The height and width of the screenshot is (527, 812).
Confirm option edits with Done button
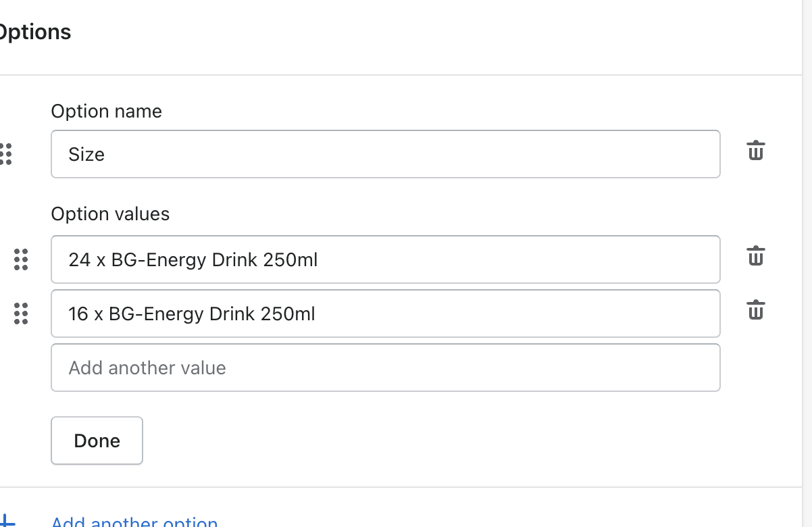click(97, 441)
